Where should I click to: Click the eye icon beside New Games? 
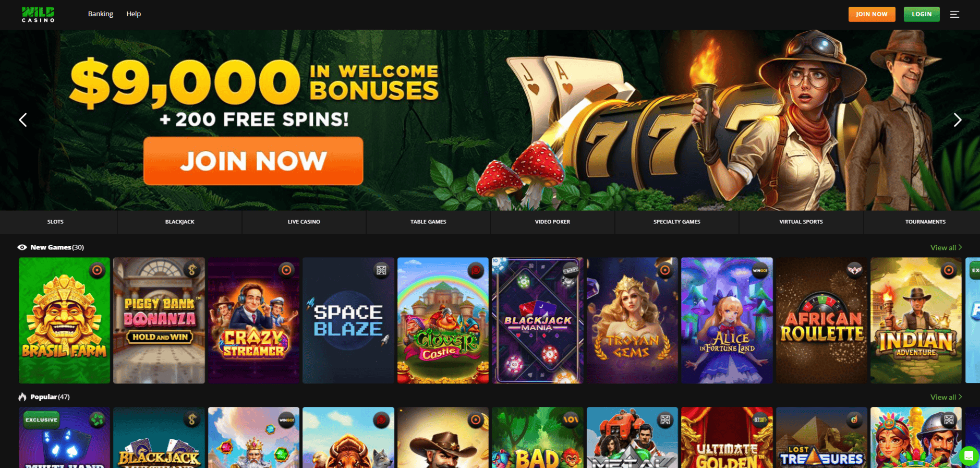(x=22, y=247)
